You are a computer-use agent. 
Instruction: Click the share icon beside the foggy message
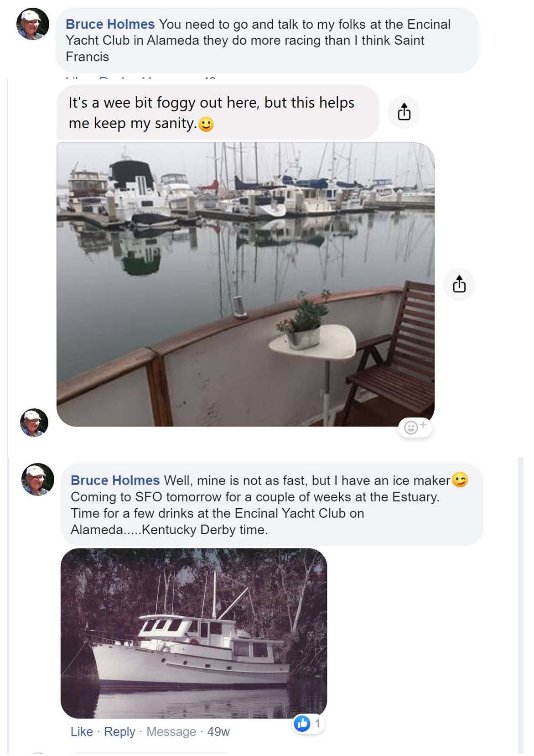(404, 112)
